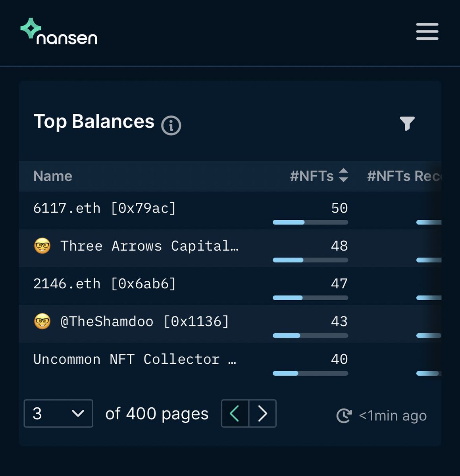The image size is (460, 476).
Task: Select 2146.eth [0x6ab6] row name
Action: point(104,284)
